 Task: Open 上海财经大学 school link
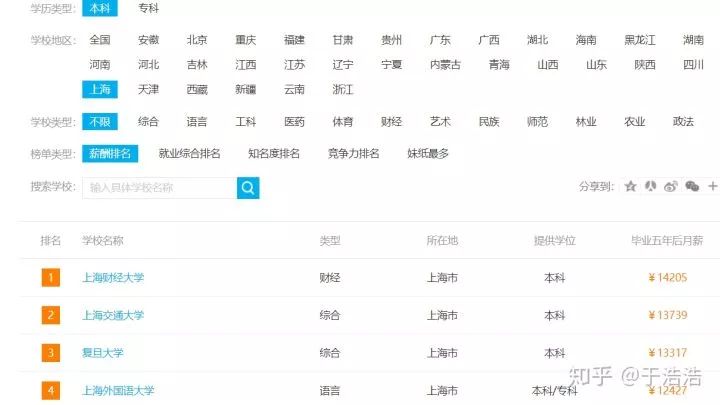pos(113,278)
